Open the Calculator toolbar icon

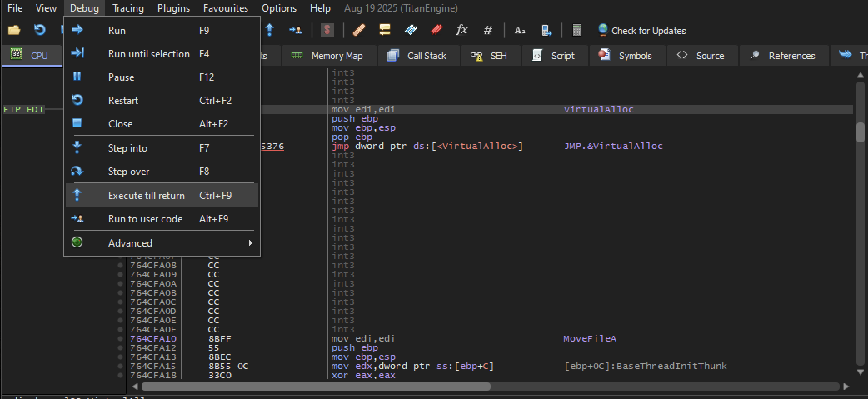[x=576, y=30]
